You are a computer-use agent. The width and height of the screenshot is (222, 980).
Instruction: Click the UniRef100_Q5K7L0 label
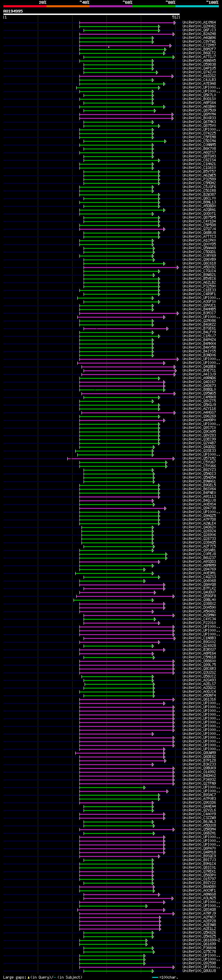coord(199,95)
